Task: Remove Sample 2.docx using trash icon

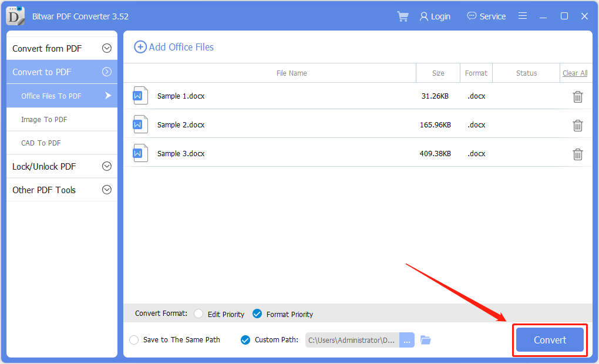Action: [578, 125]
